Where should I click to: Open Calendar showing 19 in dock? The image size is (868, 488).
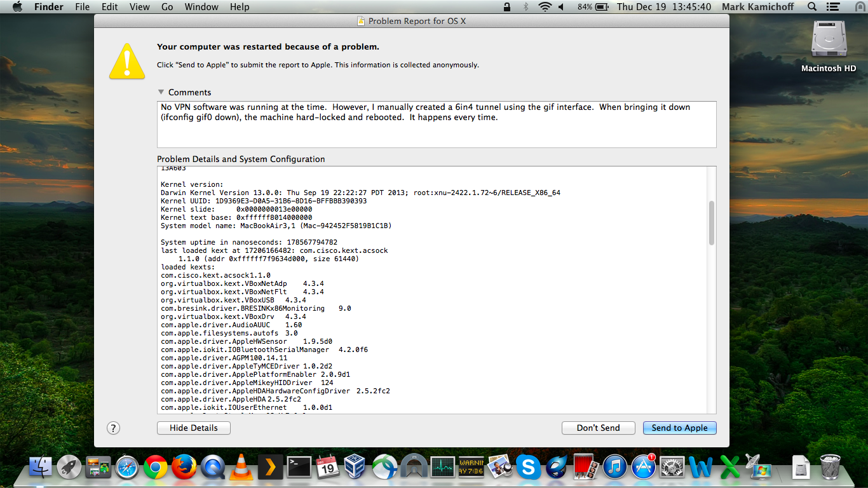tap(327, 467)
